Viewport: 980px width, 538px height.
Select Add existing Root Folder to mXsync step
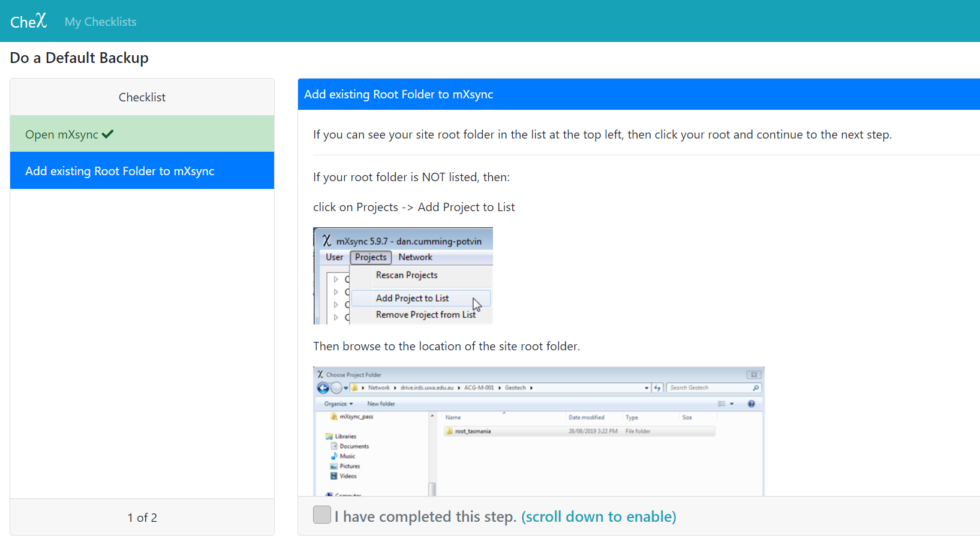click(x=142, y=171)
